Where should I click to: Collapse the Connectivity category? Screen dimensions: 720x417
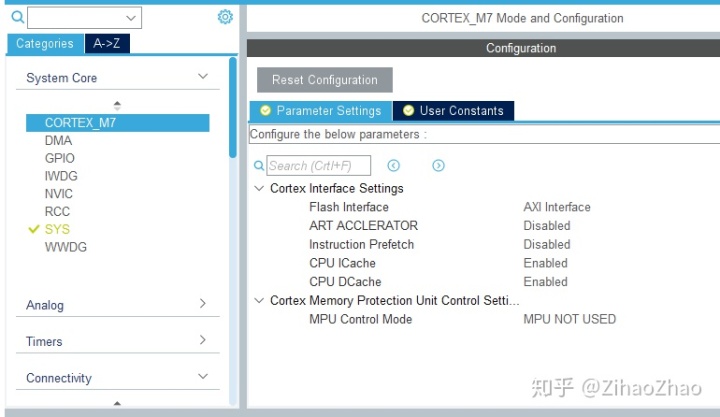[203, 376]
